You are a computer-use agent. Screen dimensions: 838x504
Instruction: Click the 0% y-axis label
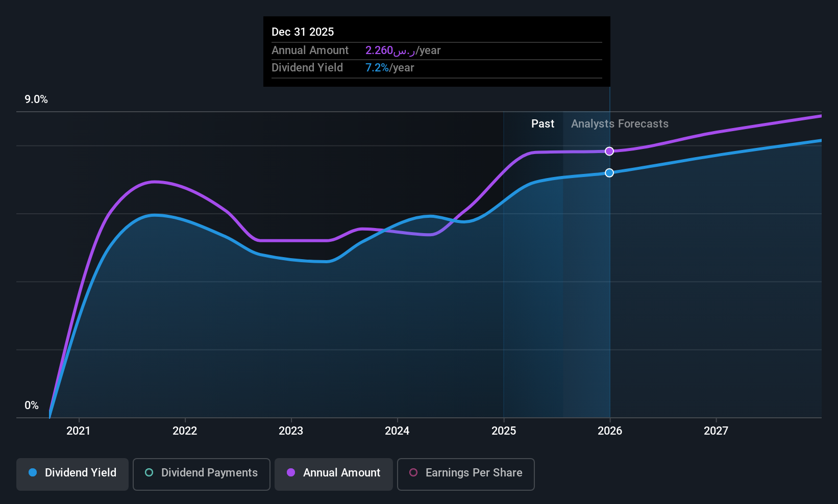(x=32, y=406)
